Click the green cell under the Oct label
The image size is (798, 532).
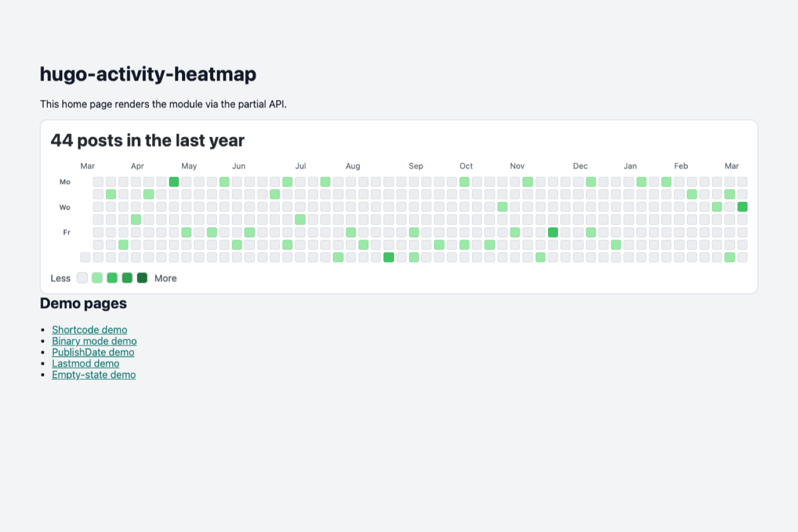point(463,181)
